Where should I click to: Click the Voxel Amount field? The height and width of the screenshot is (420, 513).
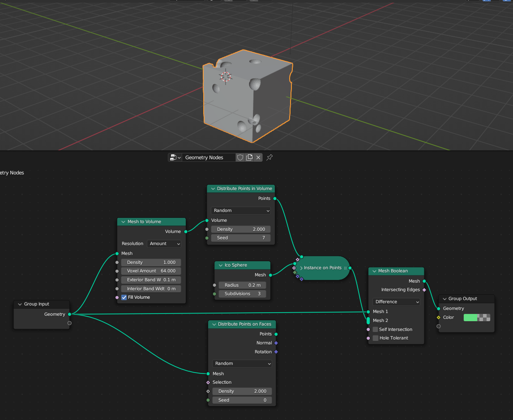(x=151, y=271)
